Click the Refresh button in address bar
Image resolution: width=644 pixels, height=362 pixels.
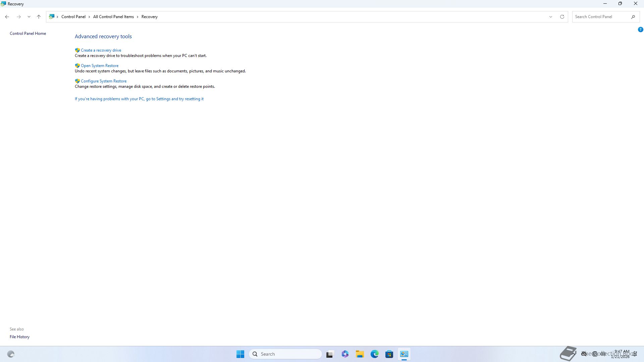562,17
